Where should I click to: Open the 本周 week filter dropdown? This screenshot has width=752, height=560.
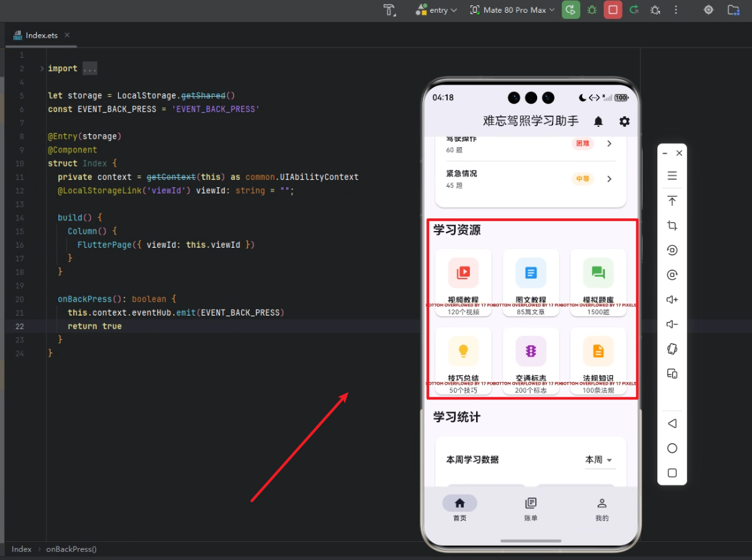click(x=600, y=460)
